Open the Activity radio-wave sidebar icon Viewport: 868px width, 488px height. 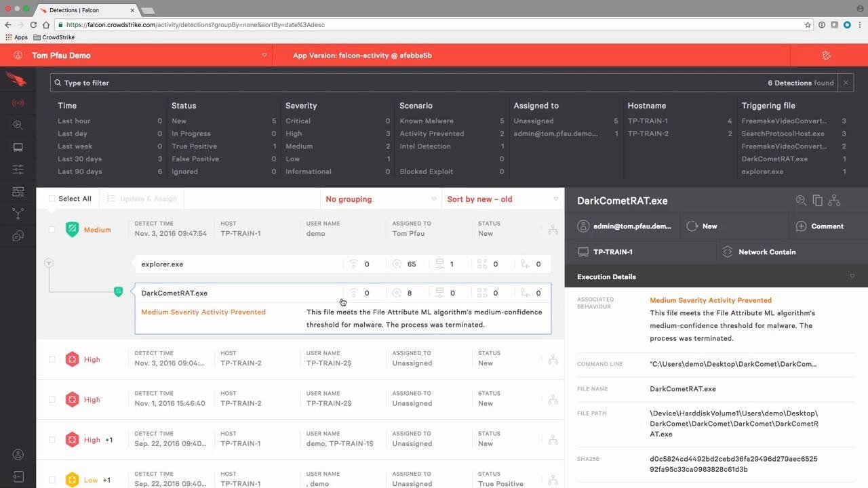(18, 103)
